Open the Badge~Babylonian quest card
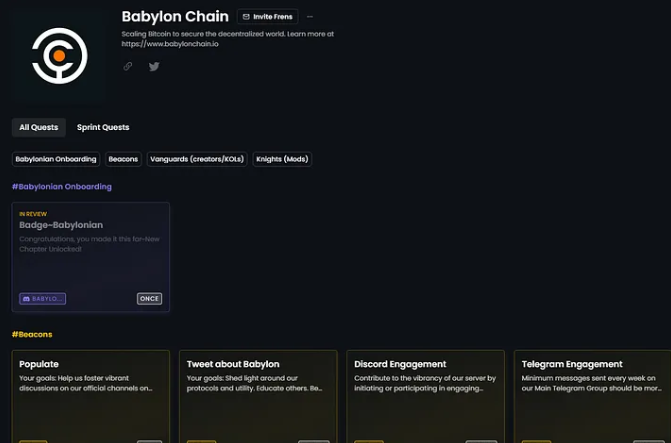671x443 pixels. click(91, 257)
